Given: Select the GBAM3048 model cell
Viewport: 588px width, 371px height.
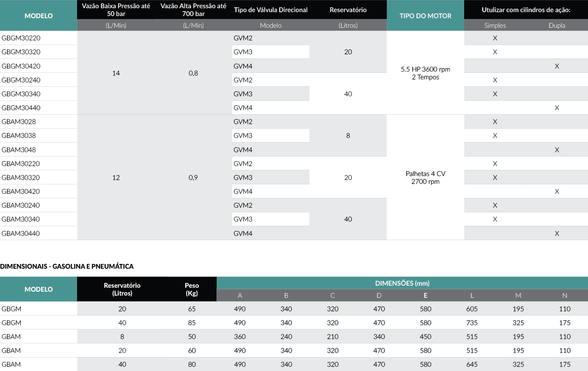Looking at the screenshot, I should [19, 150].
